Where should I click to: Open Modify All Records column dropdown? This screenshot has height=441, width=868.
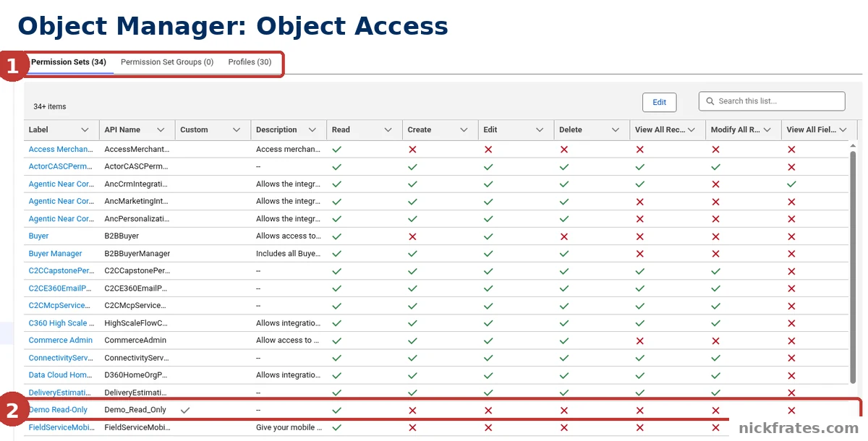tap(767, 130)
